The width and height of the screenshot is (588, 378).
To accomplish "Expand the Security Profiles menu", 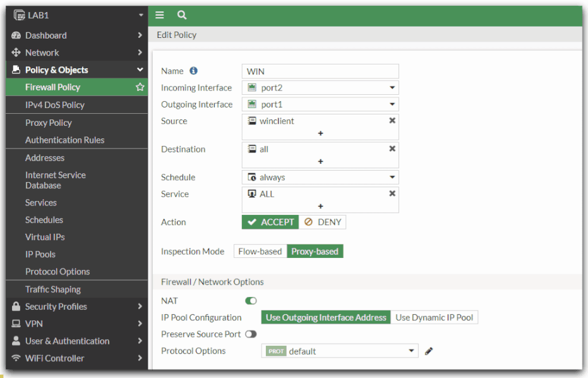I will click(56, 307).
